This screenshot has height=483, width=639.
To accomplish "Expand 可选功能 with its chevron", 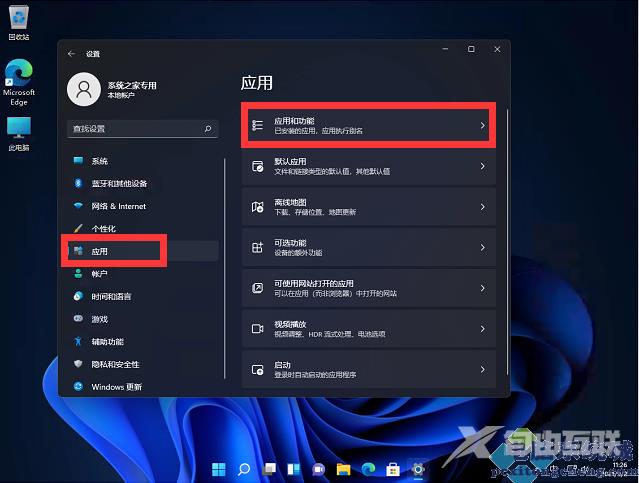I will [483, 247].
